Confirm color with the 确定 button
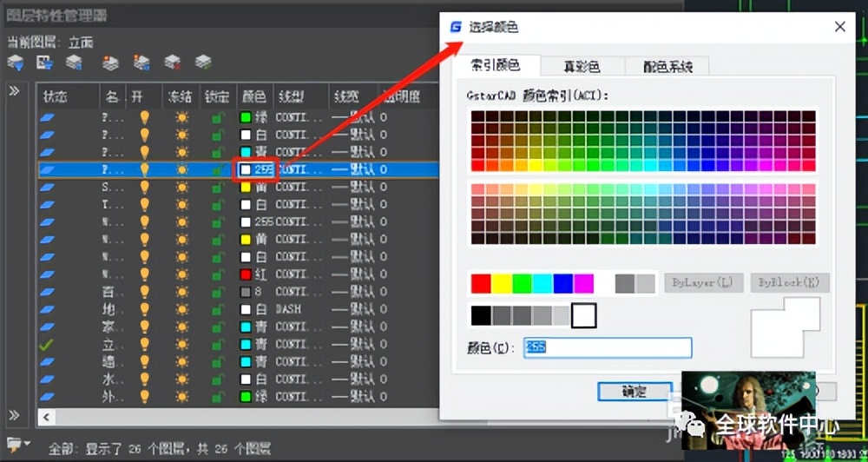This screenshot has width=868, height=462. (635, 391)
